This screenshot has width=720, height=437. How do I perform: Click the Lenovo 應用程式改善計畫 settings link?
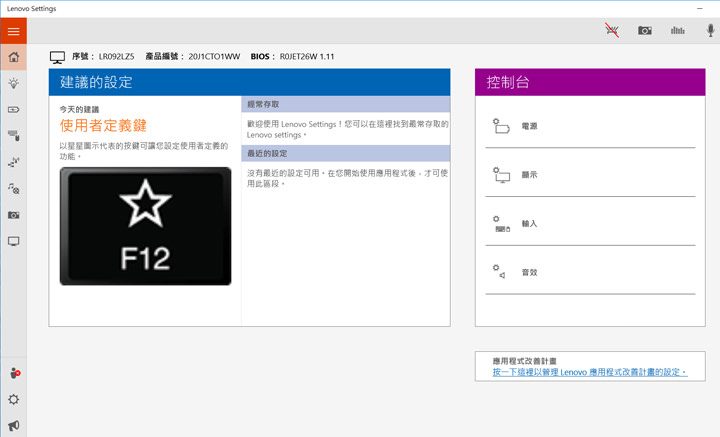[x=590, y=372]
